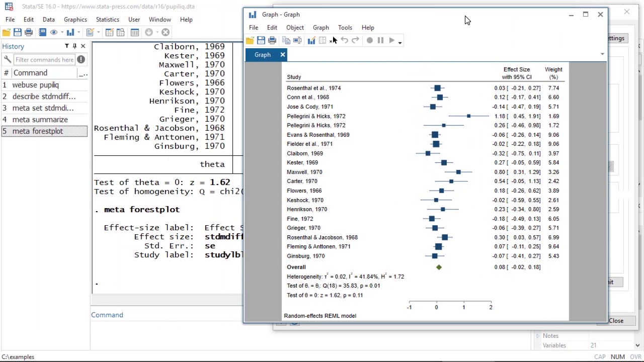Start the Graph Editor via its chart-pencil icon
Image resolution: width=644 pixels, height=362 pixels.
tap(311, 41)
